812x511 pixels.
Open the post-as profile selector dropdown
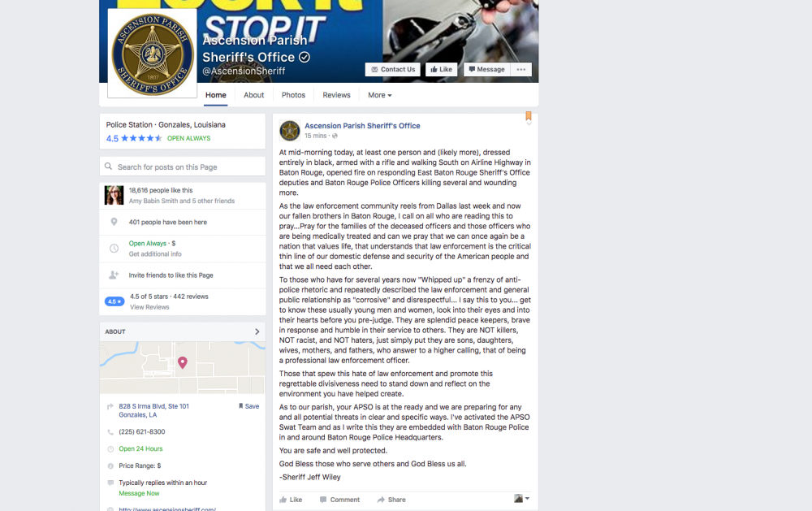point(521,499)
